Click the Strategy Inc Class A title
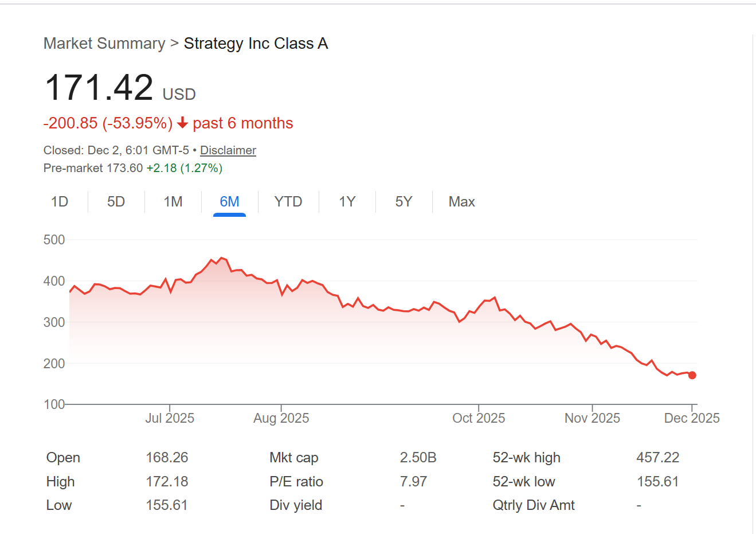756x534 pixels. (x=256, y=44)
